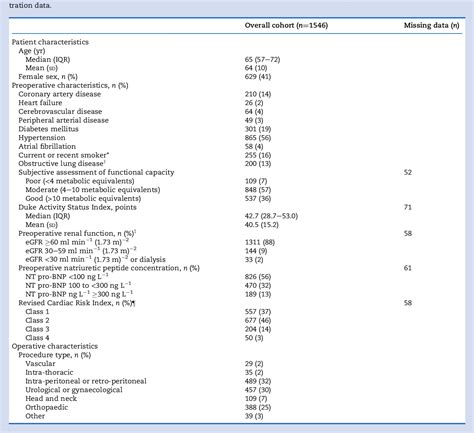Viewport: 474px width, 433px height.
Task: Click the 'Hypertension' row label
Action: point(42,138)
